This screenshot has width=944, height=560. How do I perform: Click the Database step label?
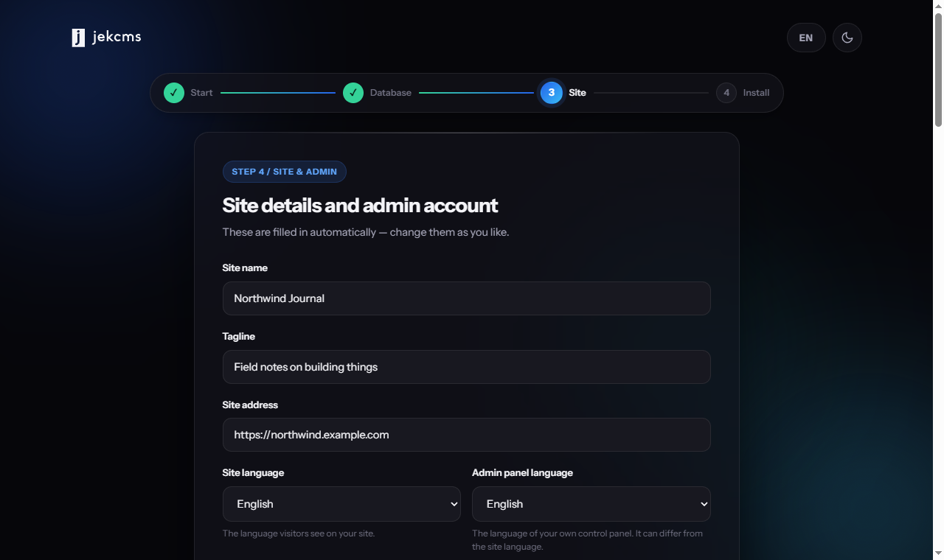point(391,93)
